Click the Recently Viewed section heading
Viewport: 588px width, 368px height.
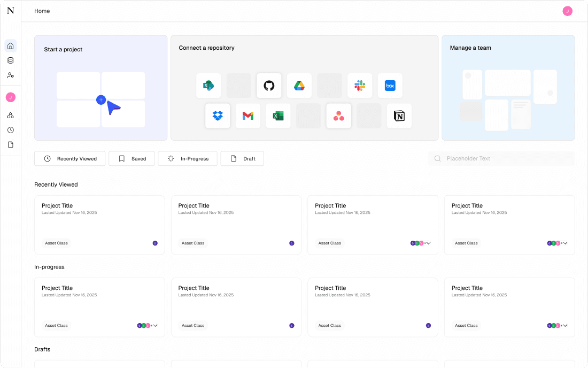(x=56, y=185)
